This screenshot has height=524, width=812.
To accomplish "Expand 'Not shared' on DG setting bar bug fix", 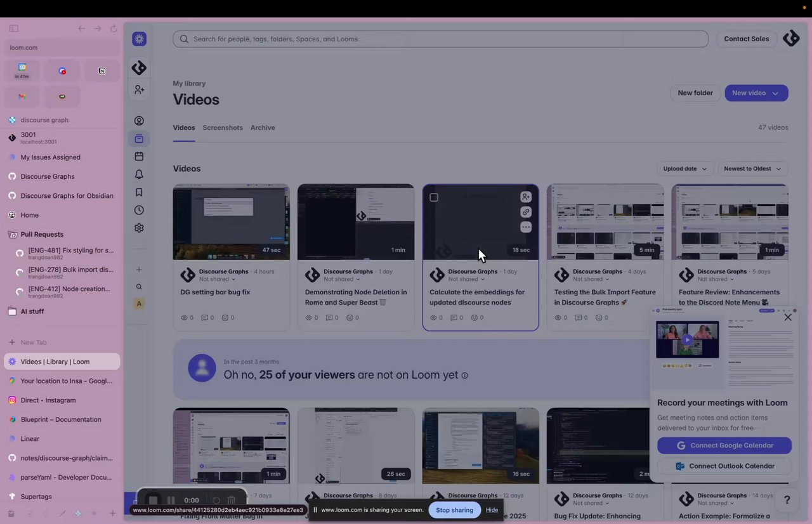I will pos(217,279).
